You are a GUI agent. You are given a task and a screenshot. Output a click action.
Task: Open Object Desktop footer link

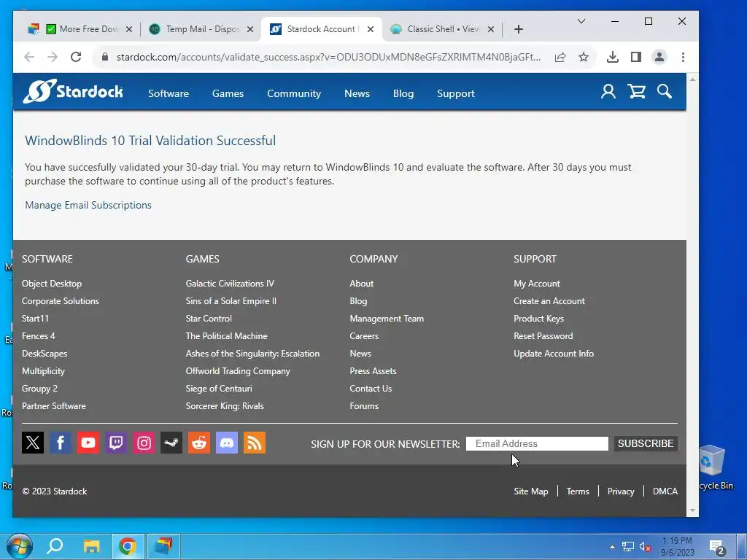coord(52,284)
